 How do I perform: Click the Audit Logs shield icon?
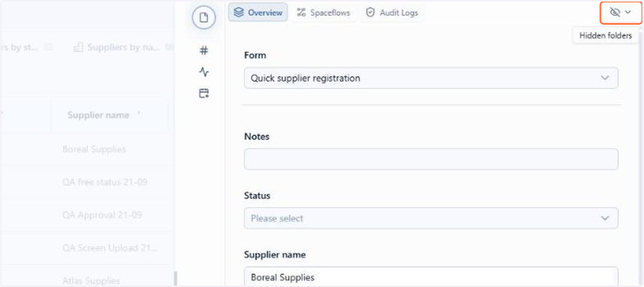(x=370, y=12)
